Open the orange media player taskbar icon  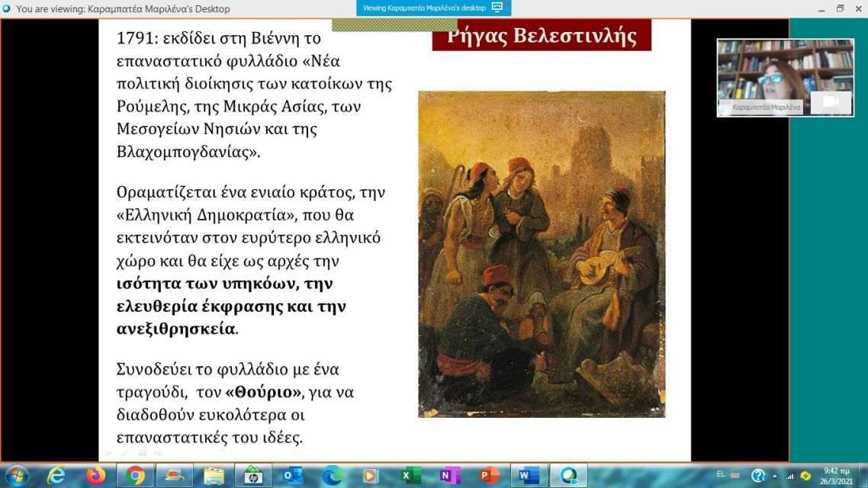coord(371,476)
